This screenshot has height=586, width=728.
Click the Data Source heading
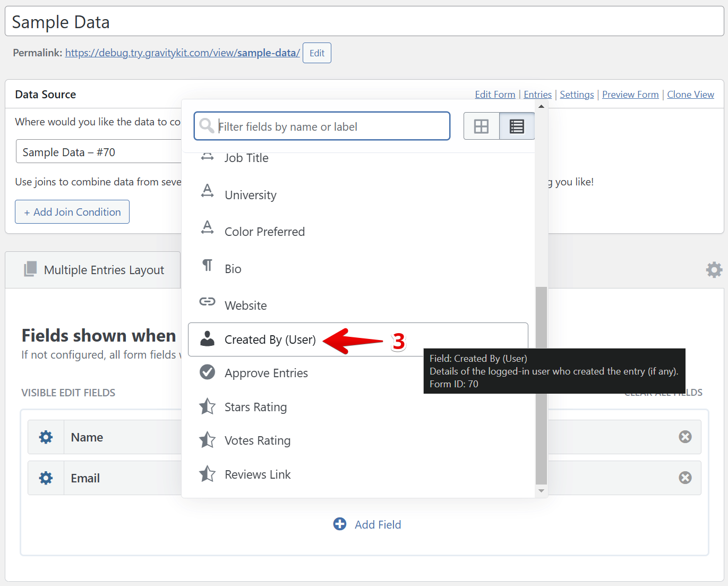coord(46,95)
